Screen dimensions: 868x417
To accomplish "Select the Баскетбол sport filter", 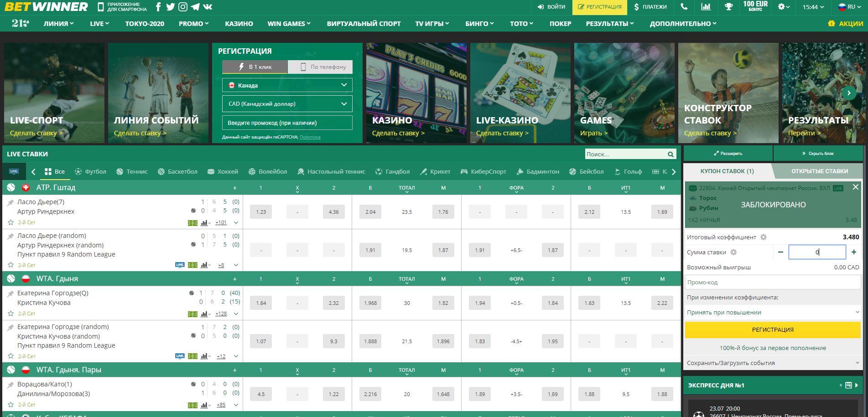I will pos(177,171).
